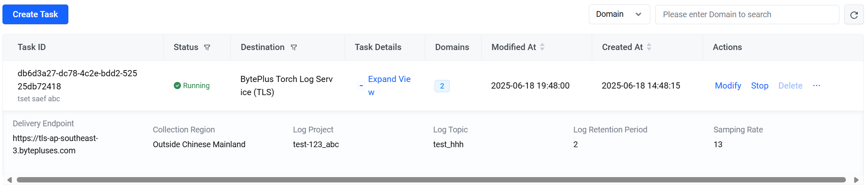The image size is (868, 189).
Task: Open the Destination column filter icon
Action: [x=294, y=48]
